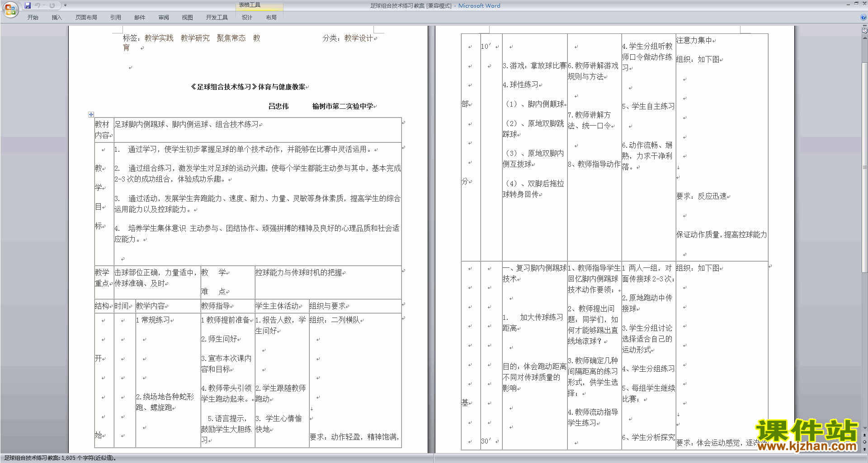Open Customize Quick Access Toolbar dropdown
868x463 pixels.
(x=65, y=5)
